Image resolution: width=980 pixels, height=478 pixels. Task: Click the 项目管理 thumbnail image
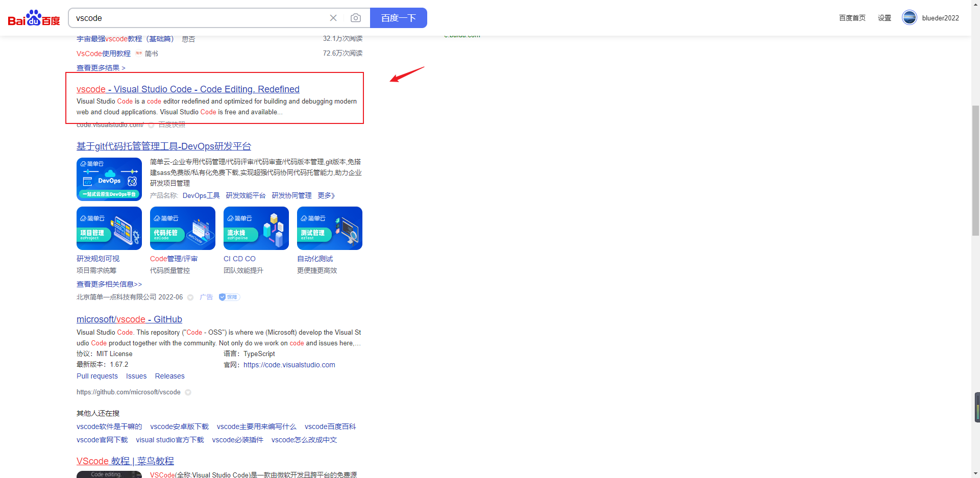pyautogui.click(x=109, y=228)
